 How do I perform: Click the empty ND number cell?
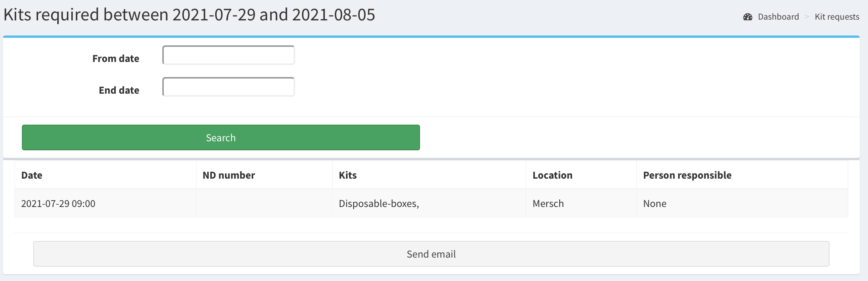tap(264, 204)
